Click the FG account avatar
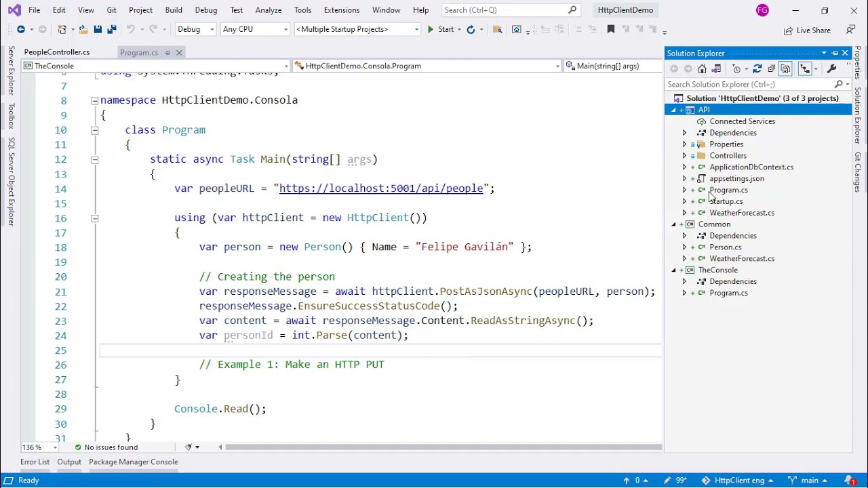The height and width of the screenshot is (488, 868). point(762,10)
